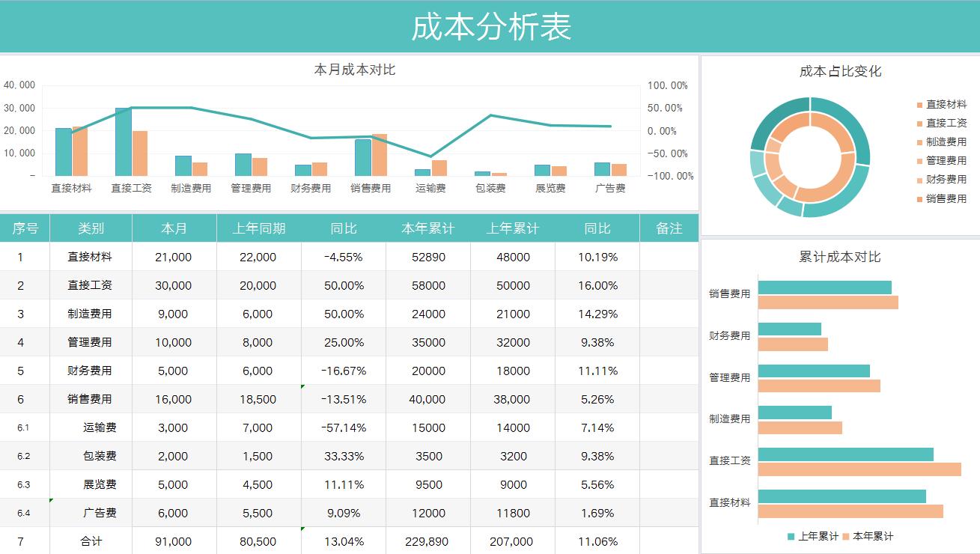This screenshot has height=554, width=980.
Task: Click the 备注 column header
Action: [x=669, y=228]
